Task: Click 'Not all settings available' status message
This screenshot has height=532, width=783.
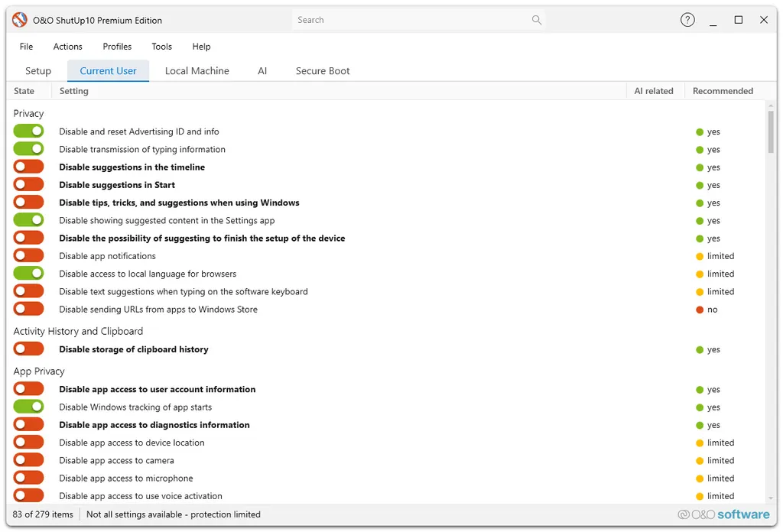Action: pos(174,514)
